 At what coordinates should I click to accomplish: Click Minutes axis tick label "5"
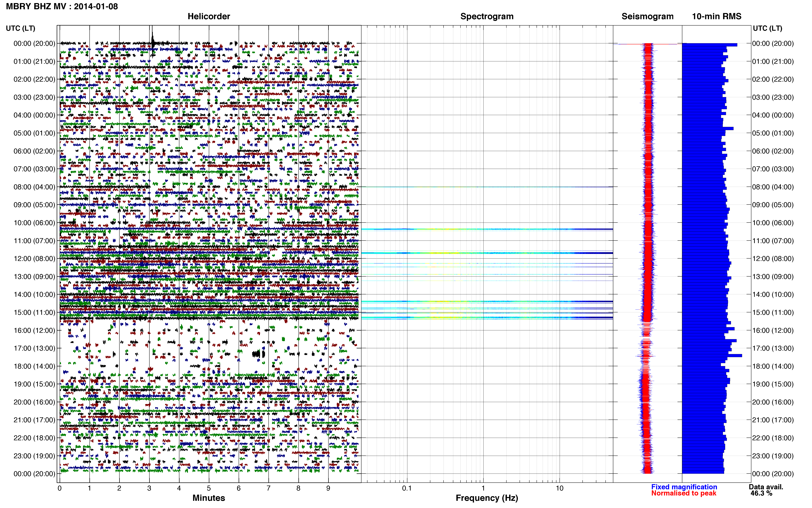point(209,488)
